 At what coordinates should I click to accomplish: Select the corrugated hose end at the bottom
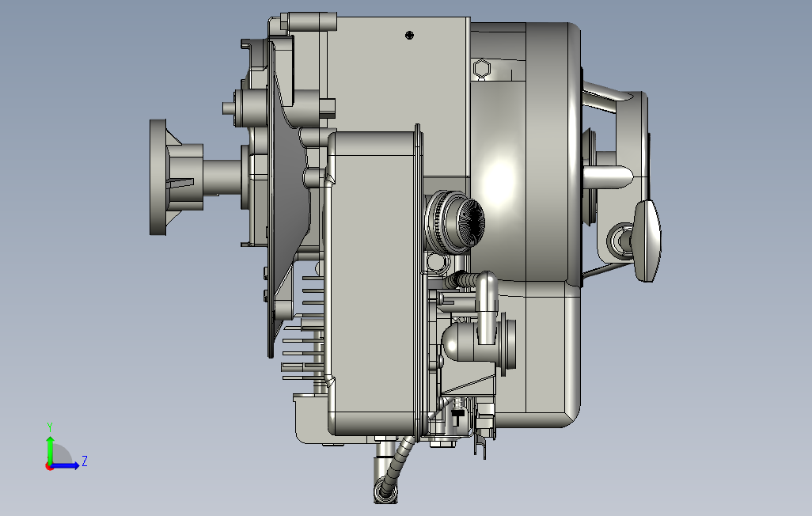pyautogui.click(x=386, y=491)
